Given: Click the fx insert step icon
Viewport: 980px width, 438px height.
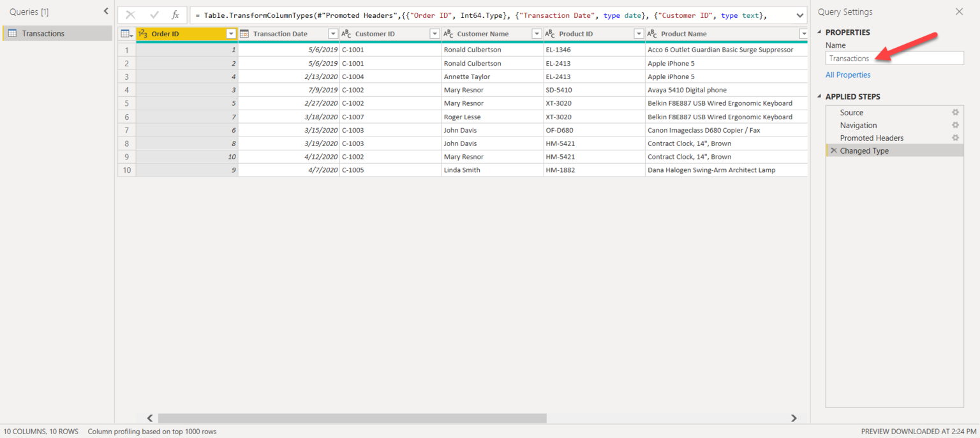Looking at the screenshot, I should tap(175, 15).
